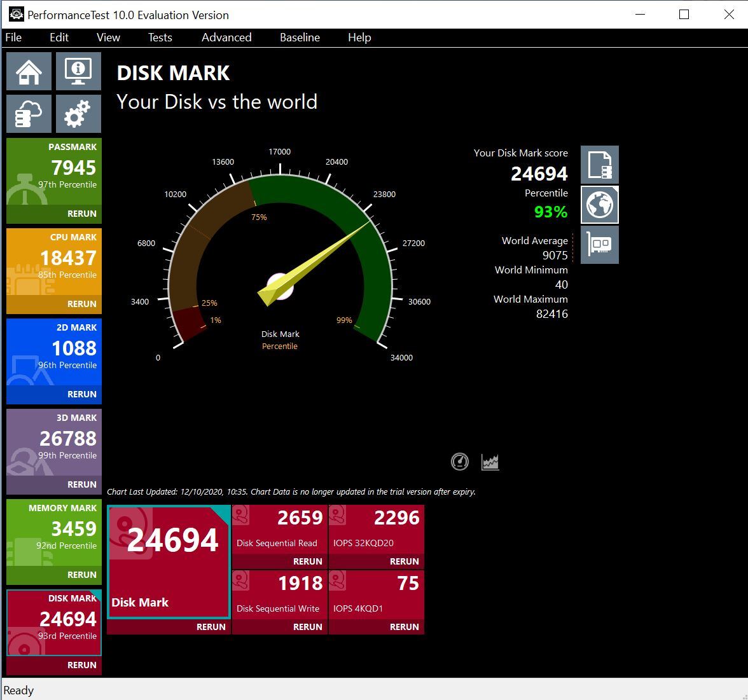The width and height of the screenshot is (748, 700).
Task: Rerun the Memory Mark test
Action: pos(81,575)
